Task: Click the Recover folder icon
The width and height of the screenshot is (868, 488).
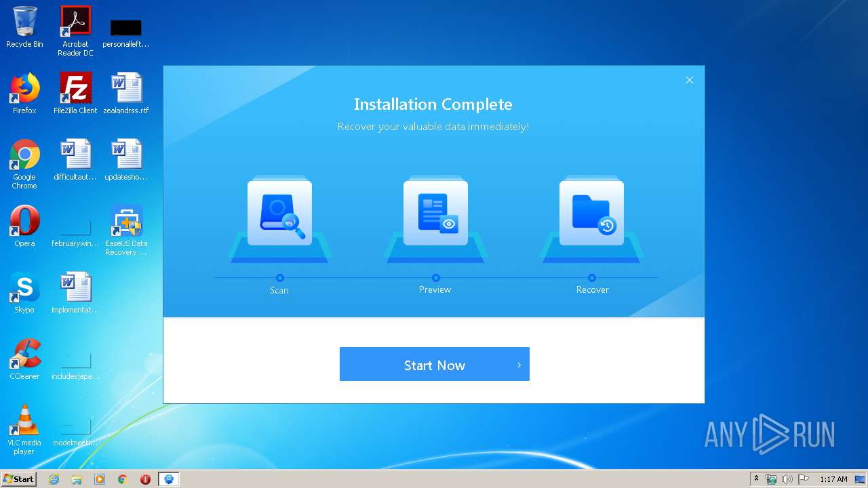Action: tap(591, 213)
